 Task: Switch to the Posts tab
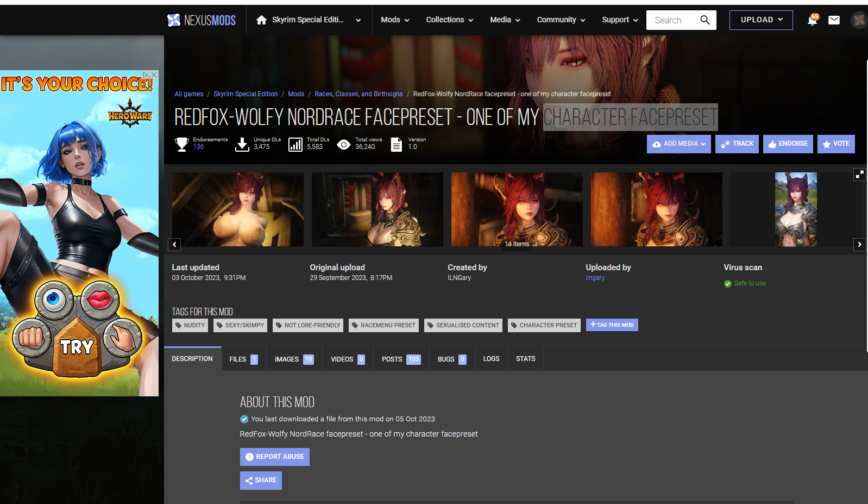401,359
